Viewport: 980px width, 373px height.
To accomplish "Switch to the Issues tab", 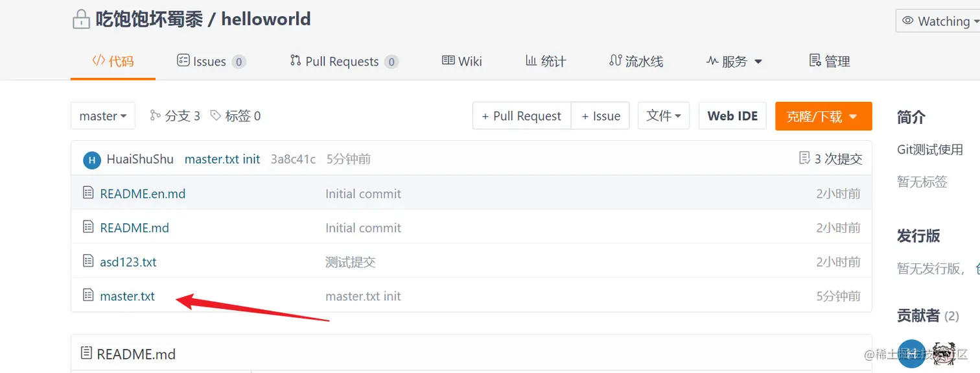I will tap(211, 62).
